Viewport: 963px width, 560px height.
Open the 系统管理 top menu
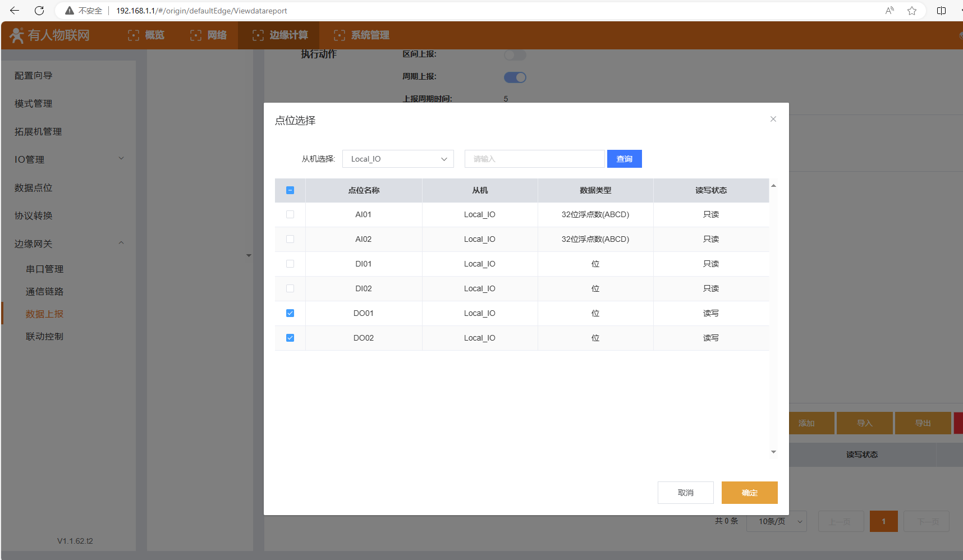pyautogui.click(x=361, y=35)
